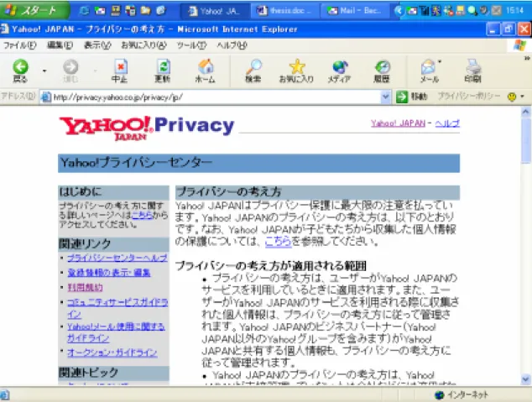Open the ファイル(F) menu
Viewport: 532px width, 402px height.
(19, 45)
